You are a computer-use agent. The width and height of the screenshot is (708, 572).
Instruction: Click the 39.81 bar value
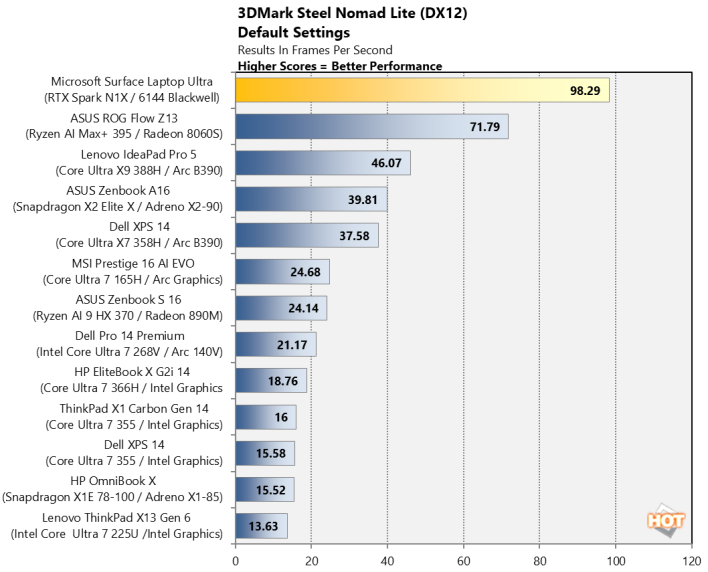coord(362,200)
